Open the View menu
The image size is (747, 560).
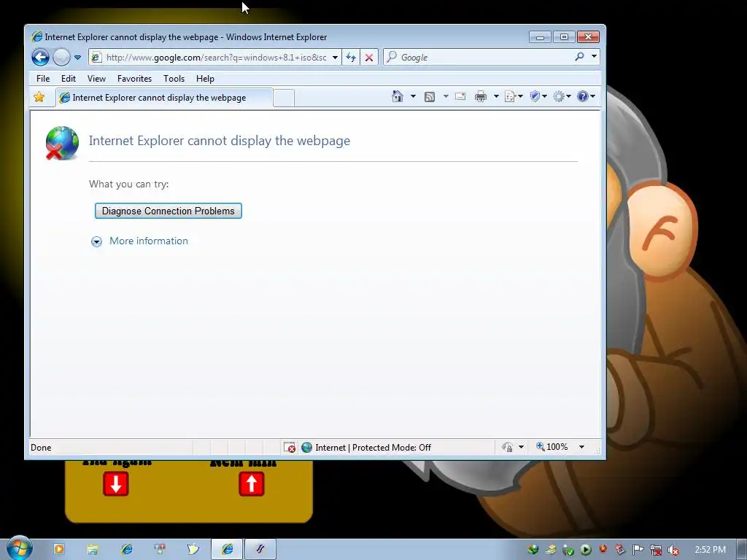[x=96, y=79]
